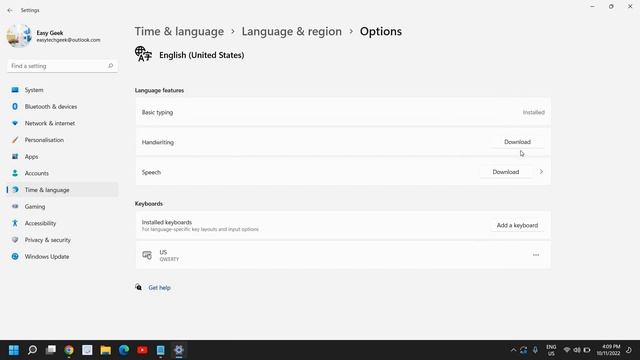Click the US keyboard layout icon
This screenshot has width=640, height=360.
click(147, 255)
